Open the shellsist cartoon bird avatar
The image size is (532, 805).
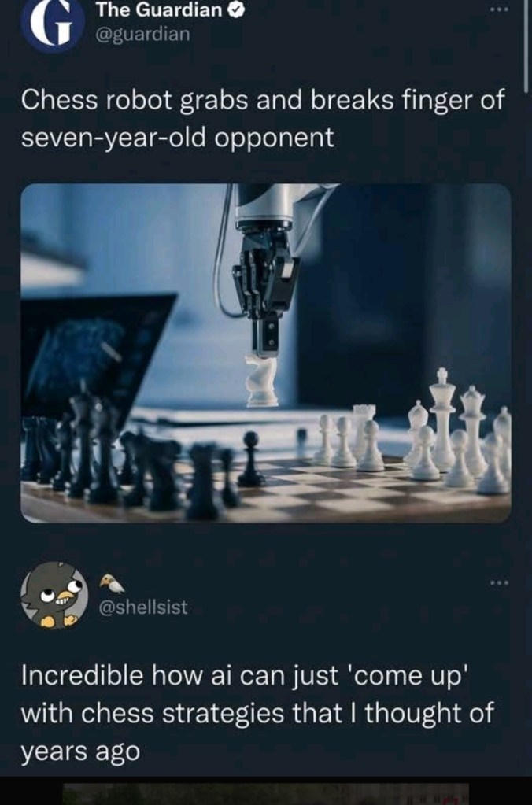[x=54, y=595]
